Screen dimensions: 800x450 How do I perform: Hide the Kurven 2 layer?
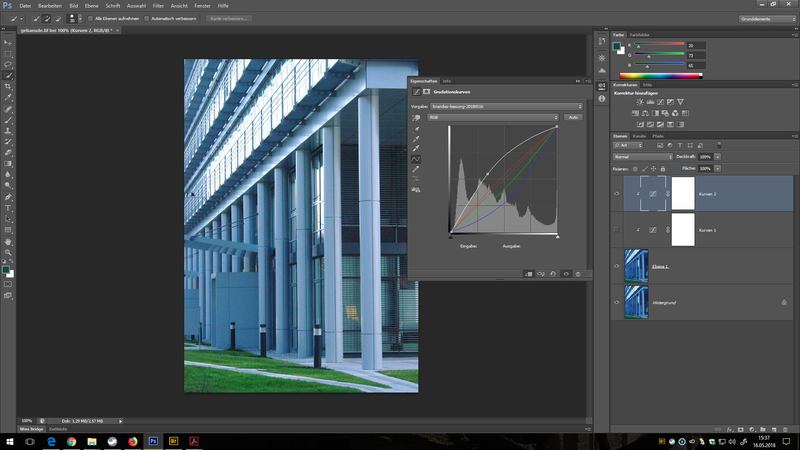point(616,193)
